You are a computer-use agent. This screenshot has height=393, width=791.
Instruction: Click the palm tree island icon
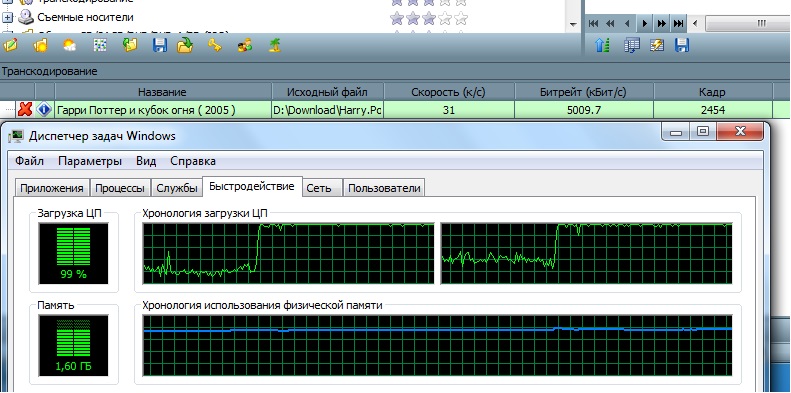click(x=274, y=45)
